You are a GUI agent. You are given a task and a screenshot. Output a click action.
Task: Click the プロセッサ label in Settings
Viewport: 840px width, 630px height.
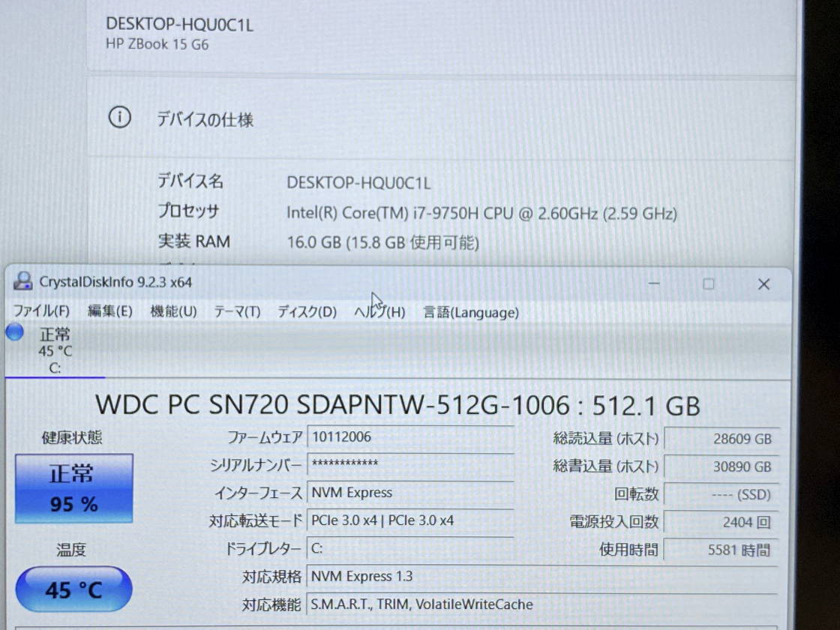188,211
